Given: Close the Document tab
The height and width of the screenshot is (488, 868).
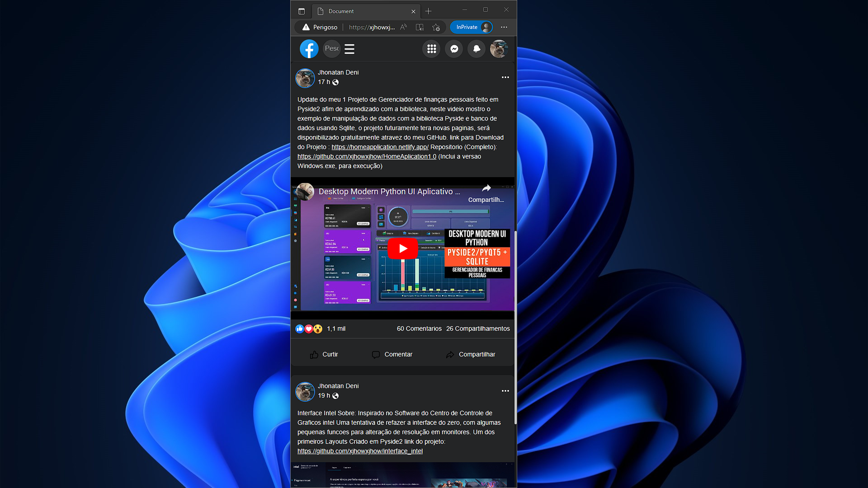Looking at the screenshot, I should tap(413, 11).
